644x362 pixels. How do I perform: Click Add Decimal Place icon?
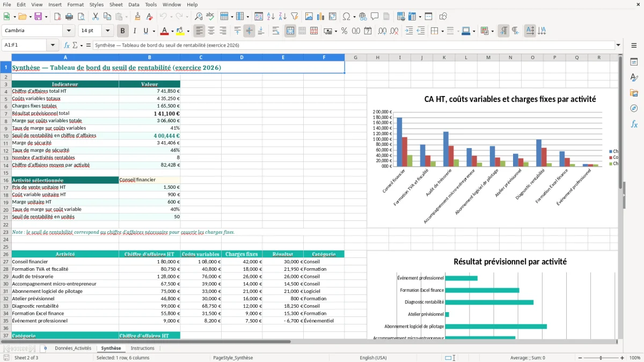coord(382,31)
